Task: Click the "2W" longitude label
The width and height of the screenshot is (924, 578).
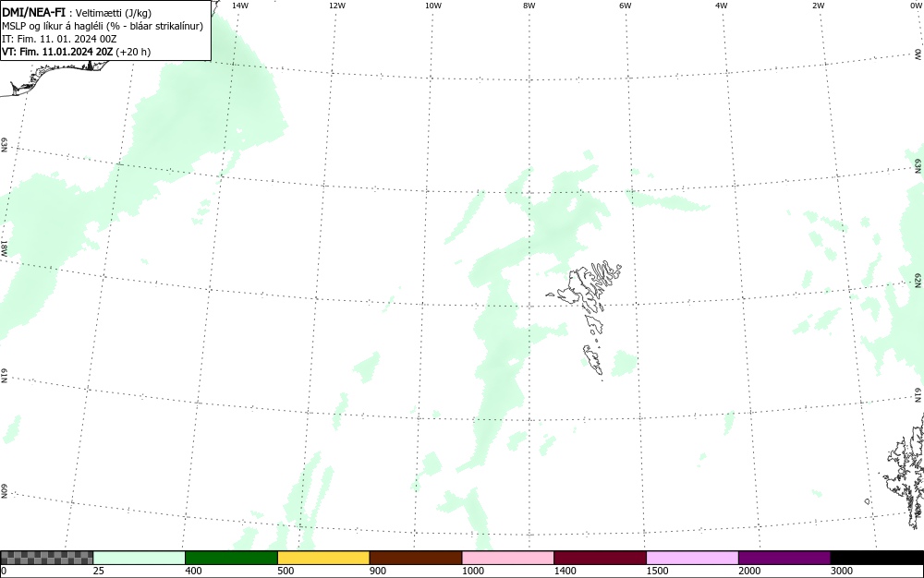Action: [x=818, y=6]
